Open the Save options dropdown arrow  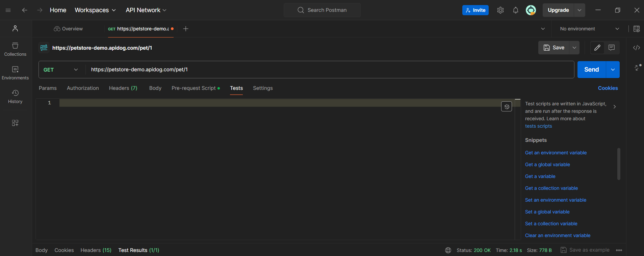574,48
